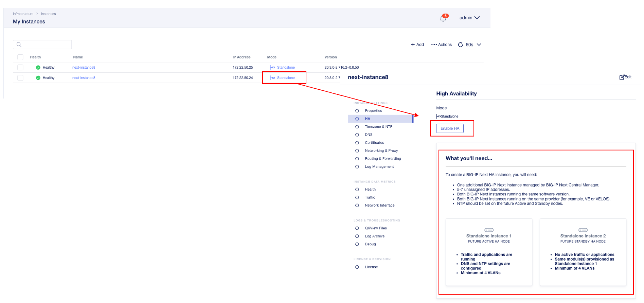Click the circle icon beside DNS
Viewport: 644px width, 303px height.
[x=357, y=135]
